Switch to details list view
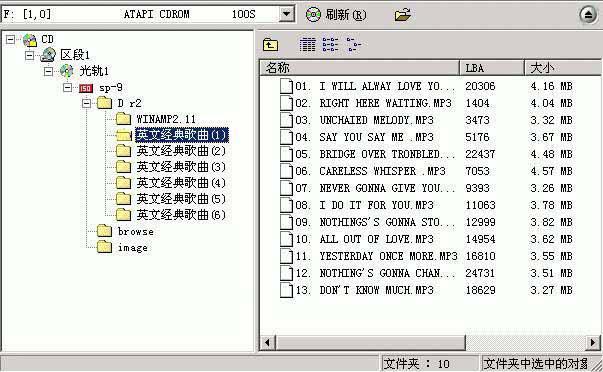 [307, 45]
